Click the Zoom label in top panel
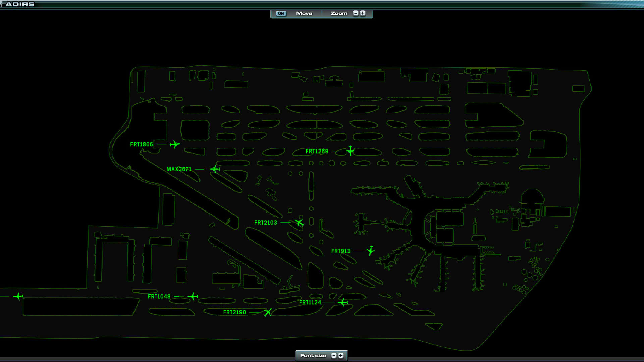Screen dimensions: 644x362 [x=339, y=13]
